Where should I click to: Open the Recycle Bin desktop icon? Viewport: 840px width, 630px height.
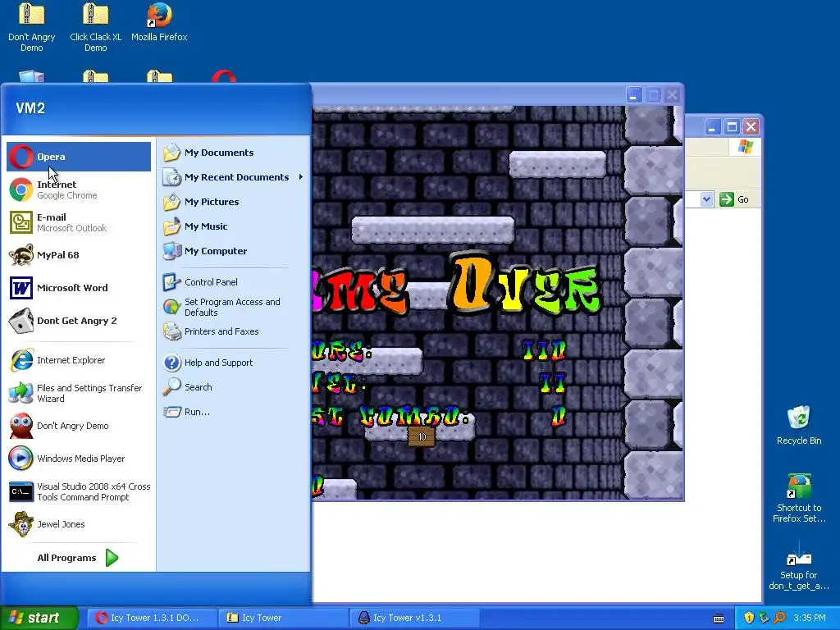click(x=799, y=426)
